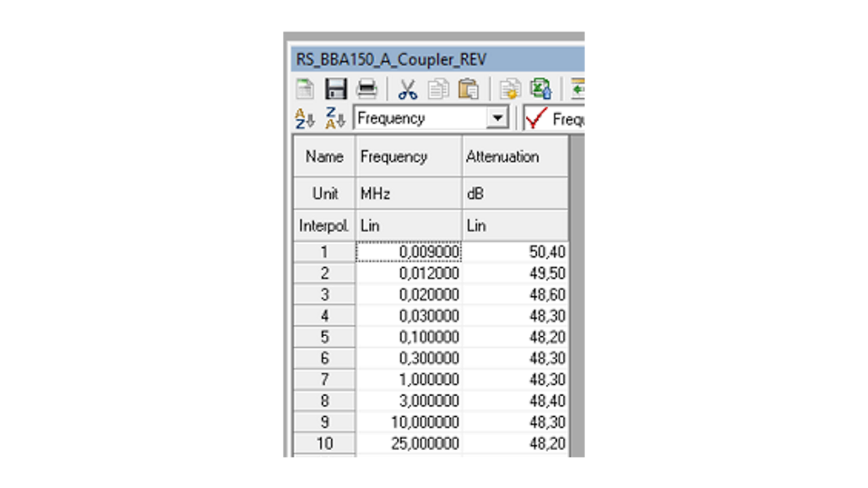Click the Lin interpolation cell under Attenuation
Screen dimensions: 868x488
(x=515, y=226)
